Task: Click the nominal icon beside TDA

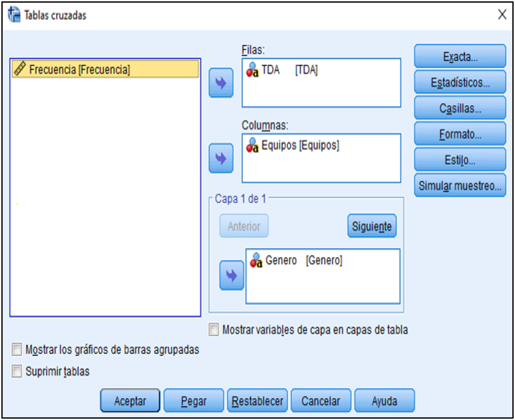Action: point(252,70)
